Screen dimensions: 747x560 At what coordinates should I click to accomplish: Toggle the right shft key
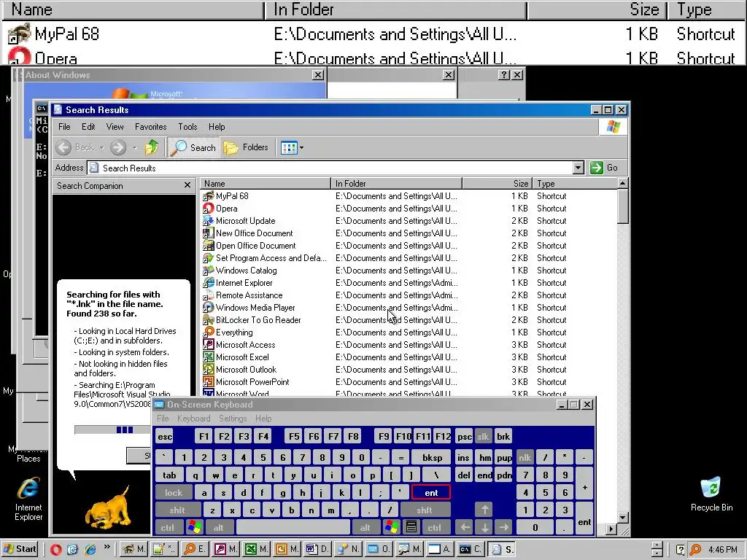424,510
